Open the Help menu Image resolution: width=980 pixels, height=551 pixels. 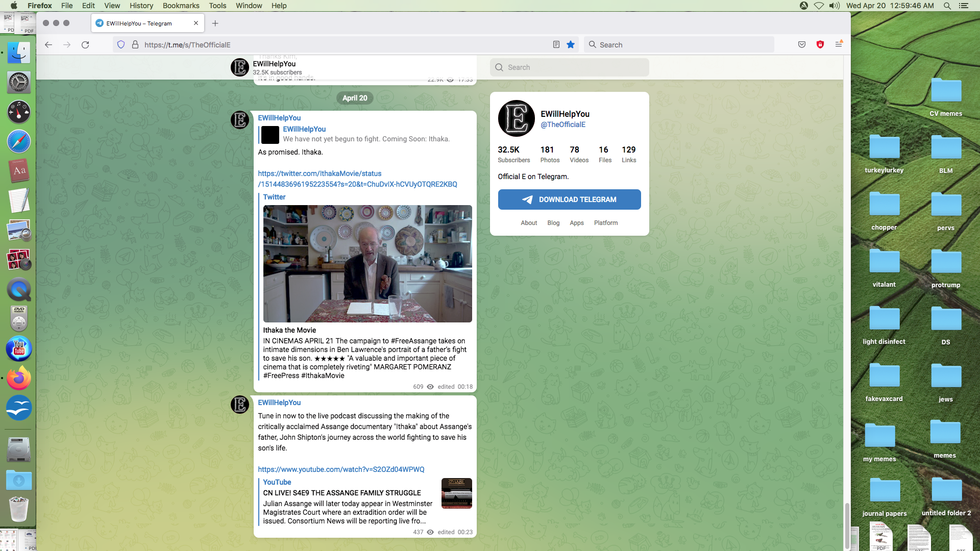[279, 6]
